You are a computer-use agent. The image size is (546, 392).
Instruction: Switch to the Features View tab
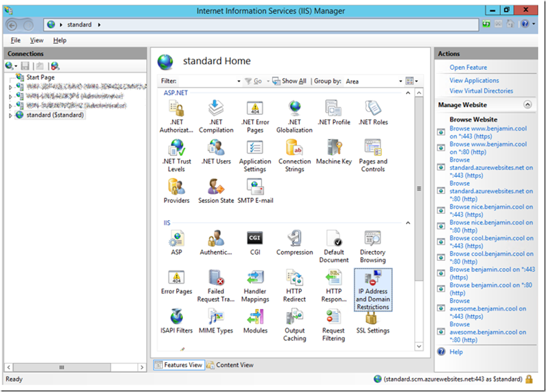(179, 365)
